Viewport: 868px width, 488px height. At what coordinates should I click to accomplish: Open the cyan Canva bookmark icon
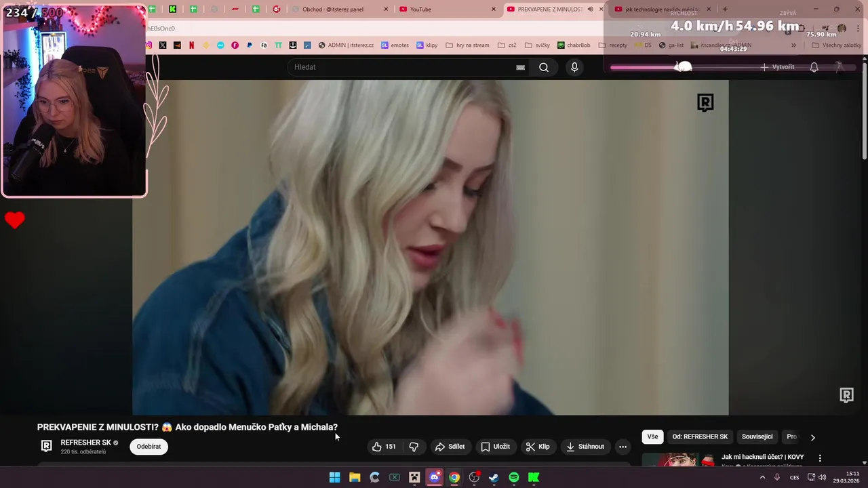(220, 45)
